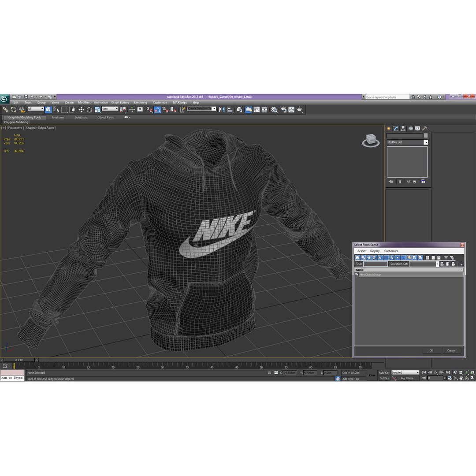Click the Unlink Selection tool
Image resolution: width=476 pixels, height=476 pixels.
pyautogui.click(x=14, y=110)
